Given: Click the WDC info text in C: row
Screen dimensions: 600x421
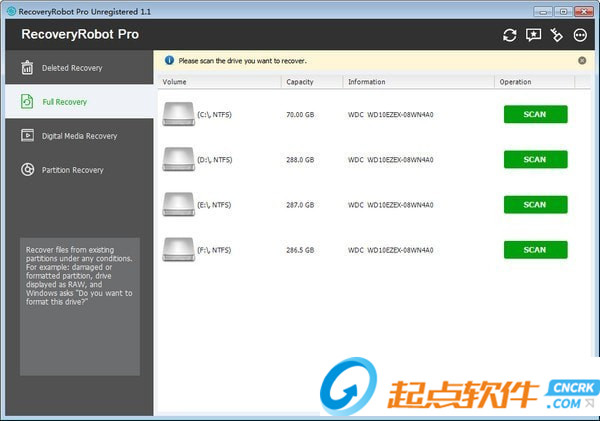Looking at the screenshot, I should pyautogui.click(x=390, y=114).
